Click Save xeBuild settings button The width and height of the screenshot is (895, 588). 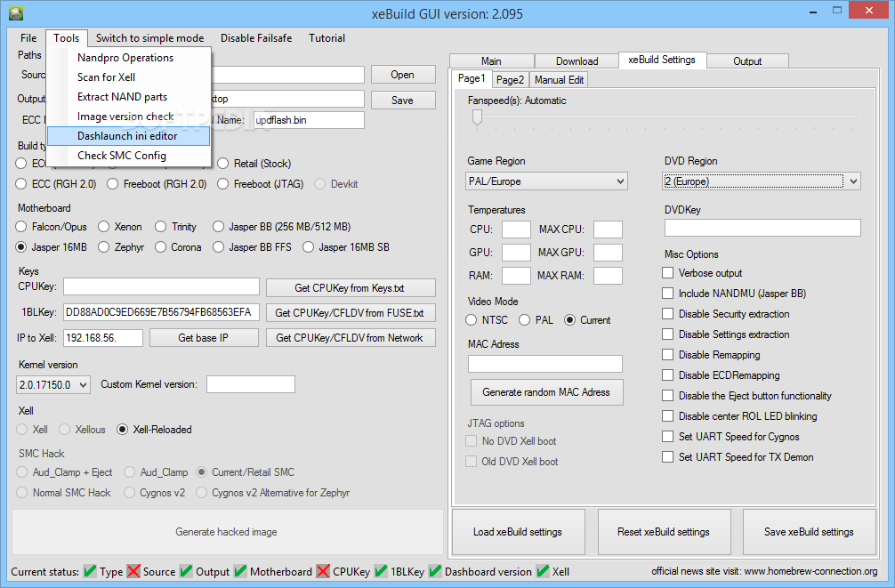click(809, 532)
